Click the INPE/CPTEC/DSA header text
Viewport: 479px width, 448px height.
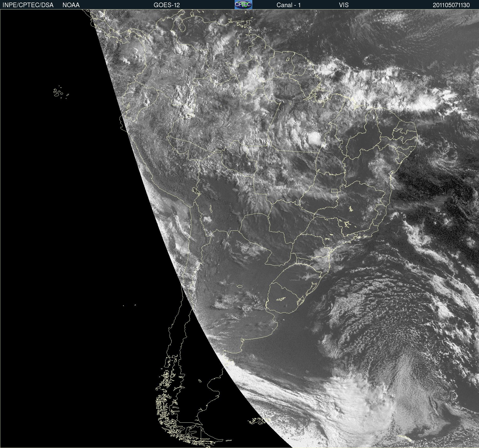tap(28, 5)
